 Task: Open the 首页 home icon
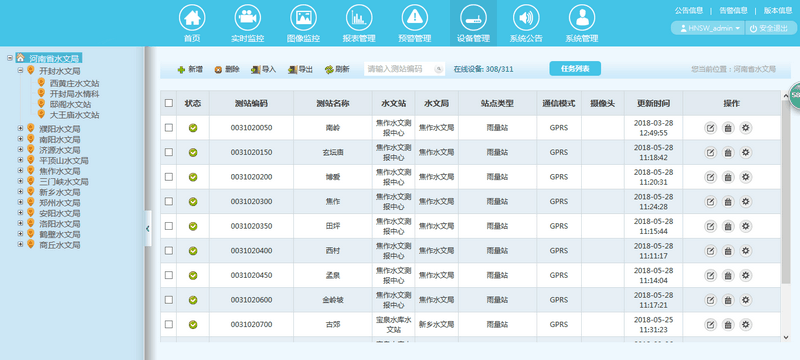click(x=192, y=18)
